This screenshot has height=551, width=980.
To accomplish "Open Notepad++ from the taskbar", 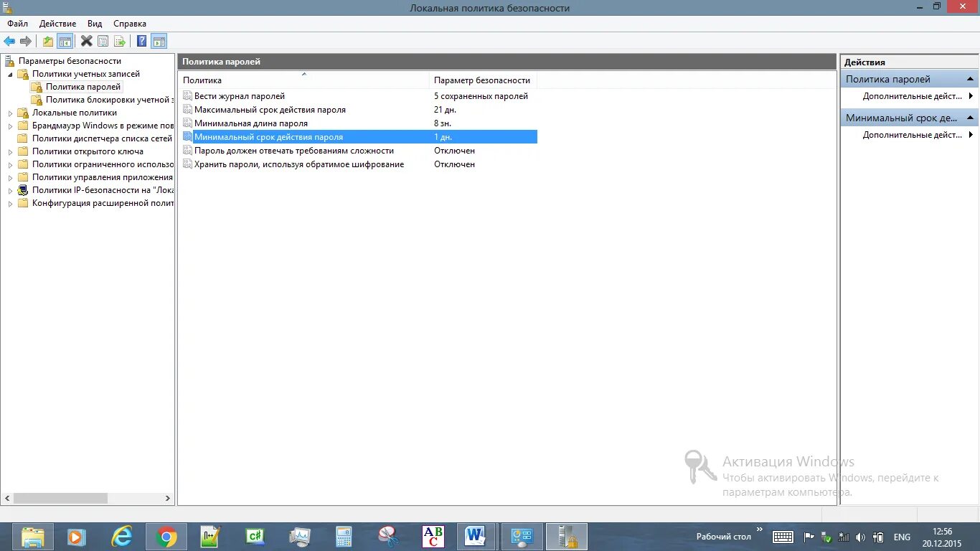I will (x=210, y=536).
